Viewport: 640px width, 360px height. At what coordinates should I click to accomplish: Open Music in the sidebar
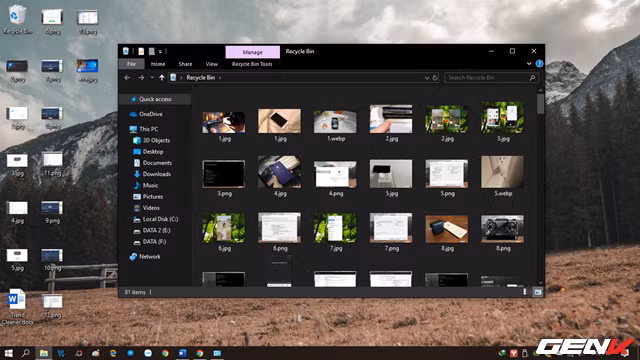click(146, 185)
